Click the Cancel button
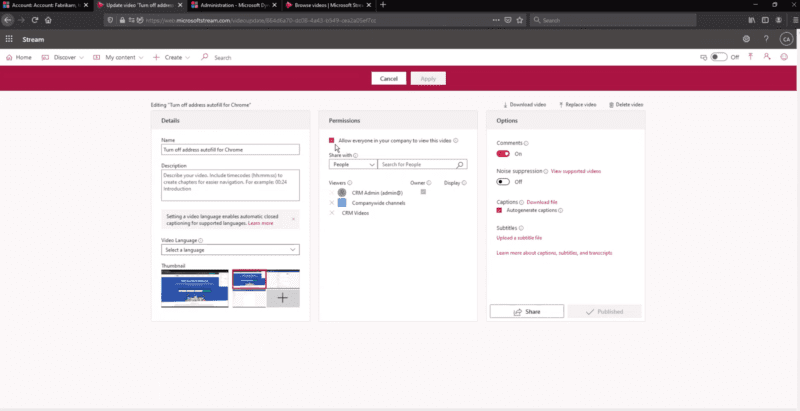This screenshot has height=411, width=800. [389, 78]
